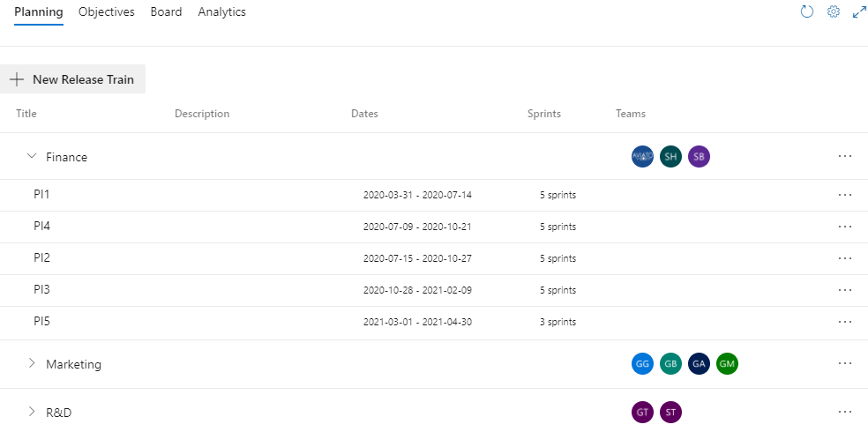The height and width of the screenshot is (432, 868).
Task: Click the refresh icon at top right
Action: coord(806,12)
